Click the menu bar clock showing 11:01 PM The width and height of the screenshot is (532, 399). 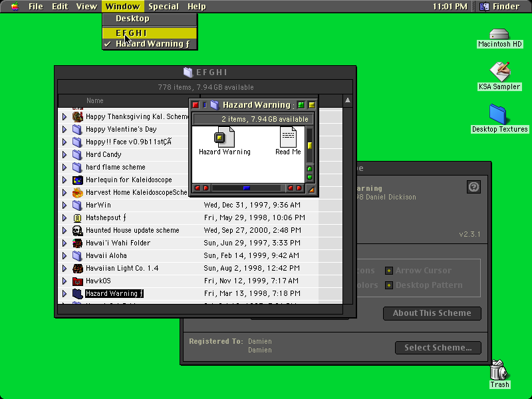(x=450, y=7)
